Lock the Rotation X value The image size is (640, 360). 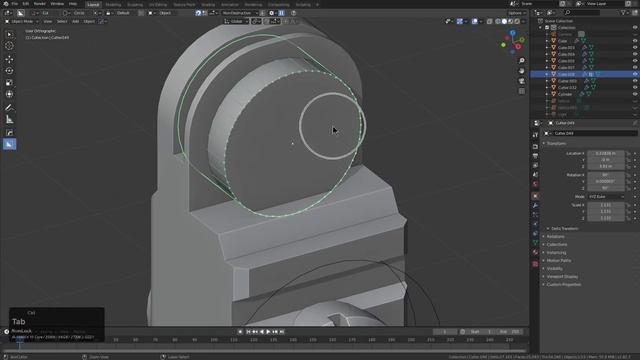click(628, 175)
